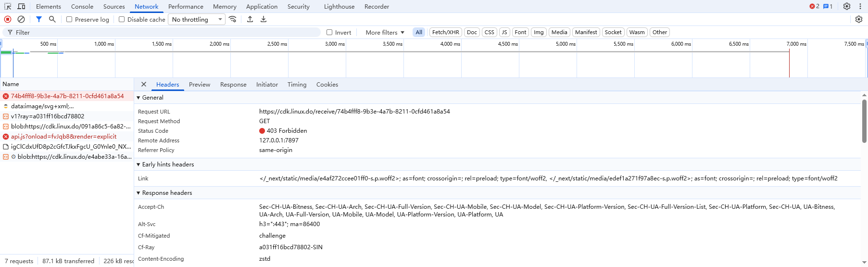Screen dimensions: 868x267
Task: Filter by Fetch/XHR requests
Action: pos(445,32)
